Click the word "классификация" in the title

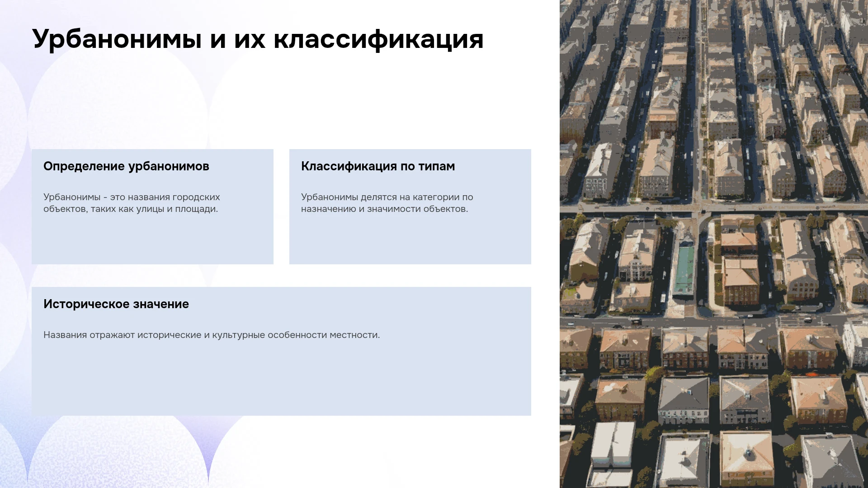[379, 39]
